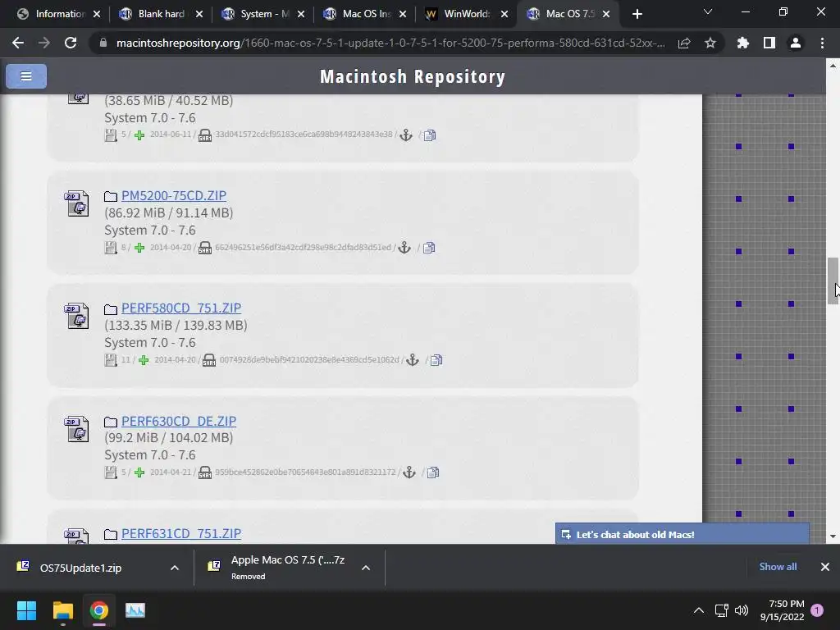Open the Extensions puzzle icon
The width and height of the screenshot is (840, 630).
[742, 43]
